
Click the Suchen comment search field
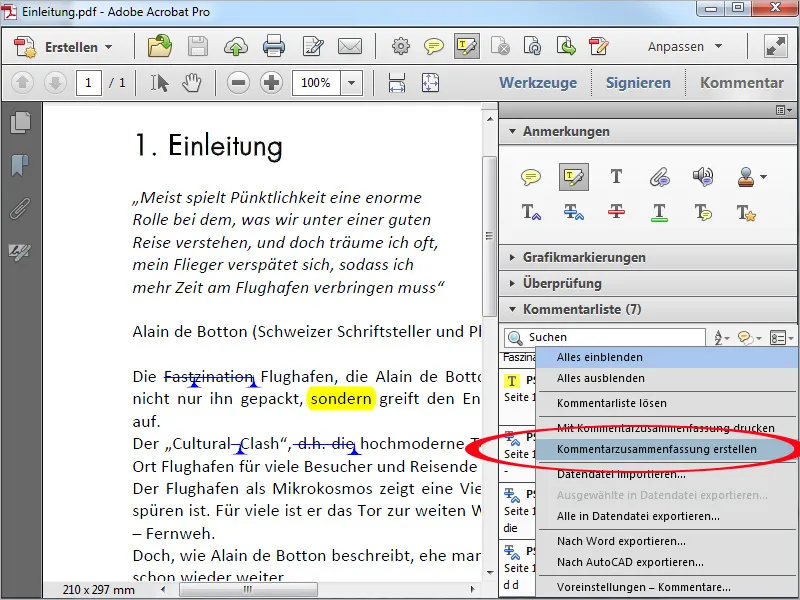coord(605,337)
